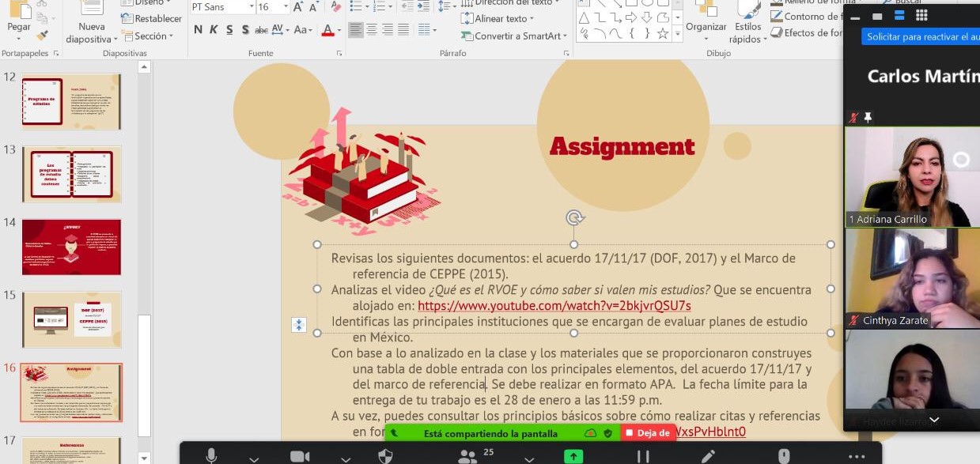Toggle bold (N) formatting
This screenshot has height=464, width=980.
coord(199,30)
